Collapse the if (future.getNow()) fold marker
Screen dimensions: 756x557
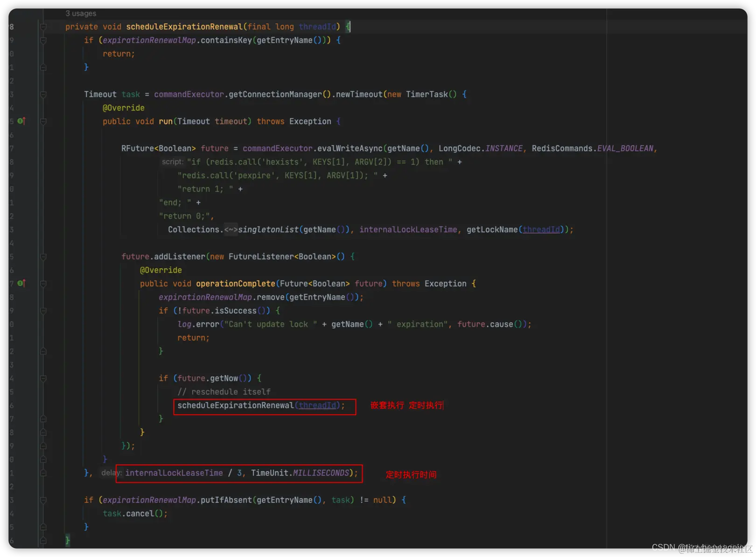pyautogui.click(x=43, y=378)
